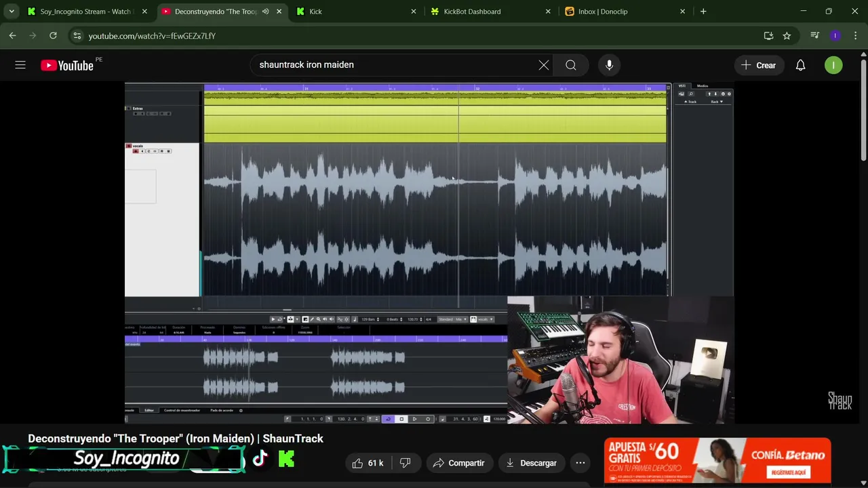868x488 pixels.
Task: Go back with the browser back arrow
Action: (12, 35)
